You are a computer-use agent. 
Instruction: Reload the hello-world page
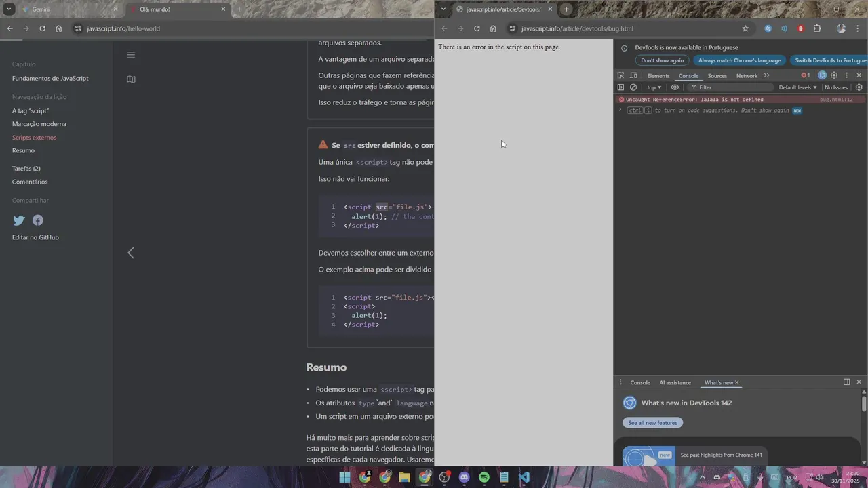pyautogui.click(x=42, y=28)
